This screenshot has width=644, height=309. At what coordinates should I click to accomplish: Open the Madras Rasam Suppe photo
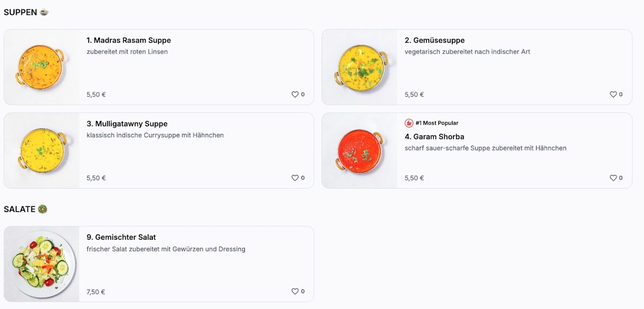click(x=41, y=67)
